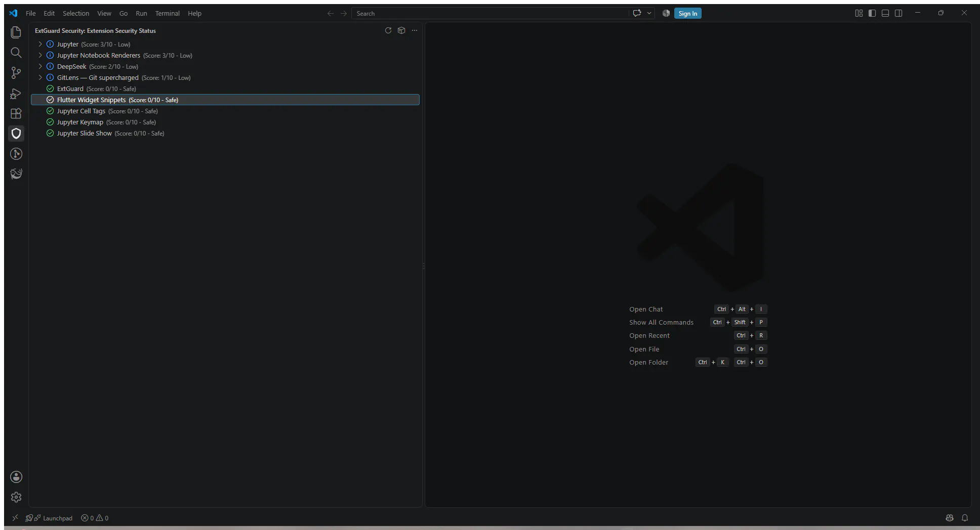Open the View menu
Viewport: 980px width, 530px height.
[x=104, y=14]
